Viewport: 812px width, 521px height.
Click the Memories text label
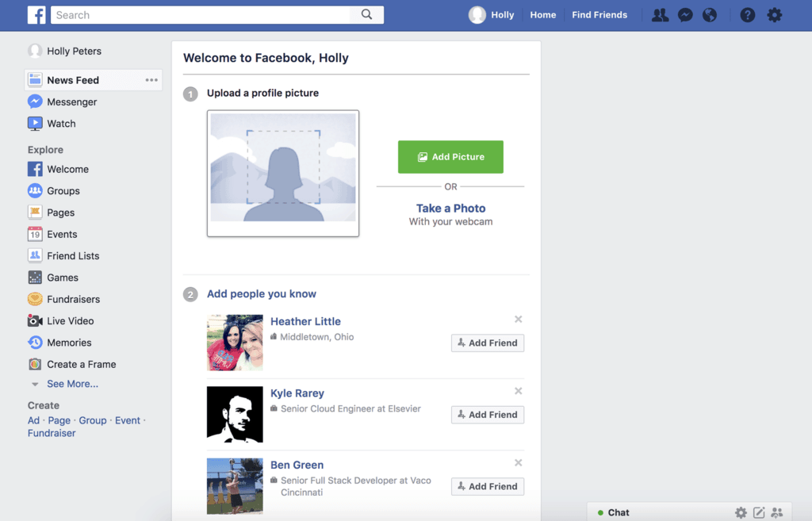coord(69,343)
